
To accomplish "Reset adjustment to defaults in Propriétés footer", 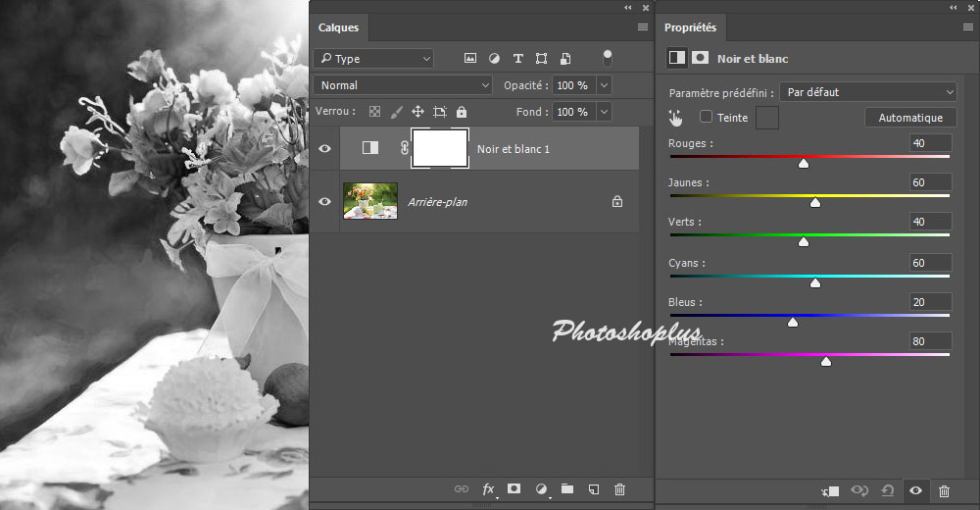I will coord(888,490).
